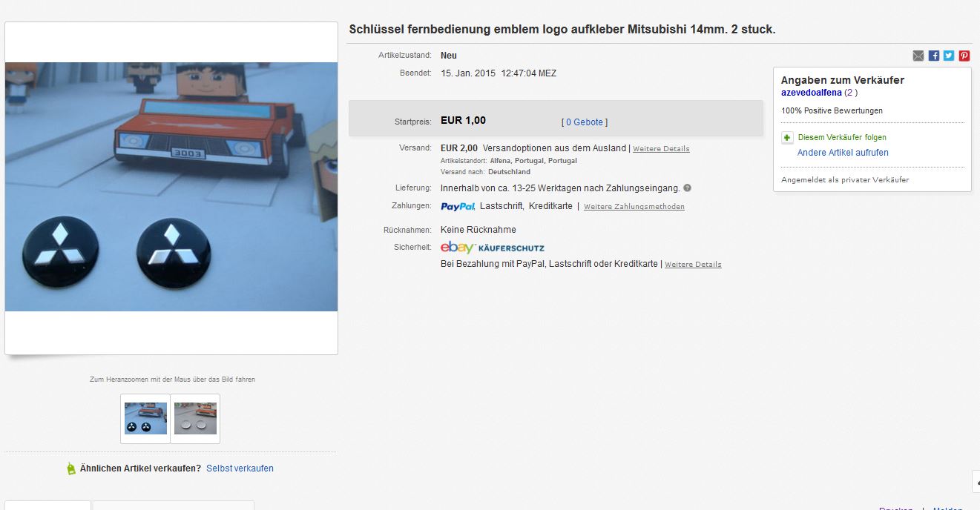Click the green plus follow-seller icon
This screenshot has height=510, width=980.
[787, 138]
